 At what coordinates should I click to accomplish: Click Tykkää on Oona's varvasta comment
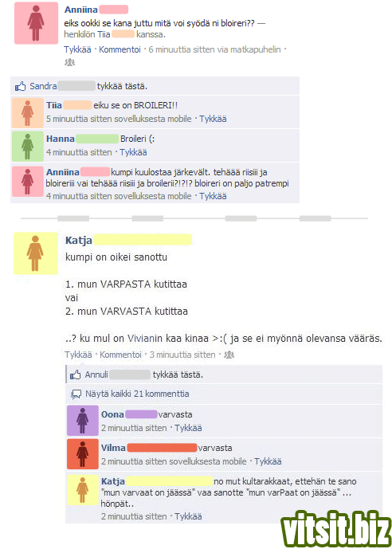[188, 428]
